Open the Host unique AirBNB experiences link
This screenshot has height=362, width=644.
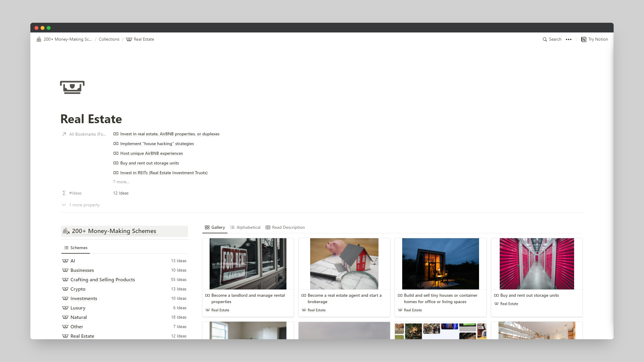151,154
